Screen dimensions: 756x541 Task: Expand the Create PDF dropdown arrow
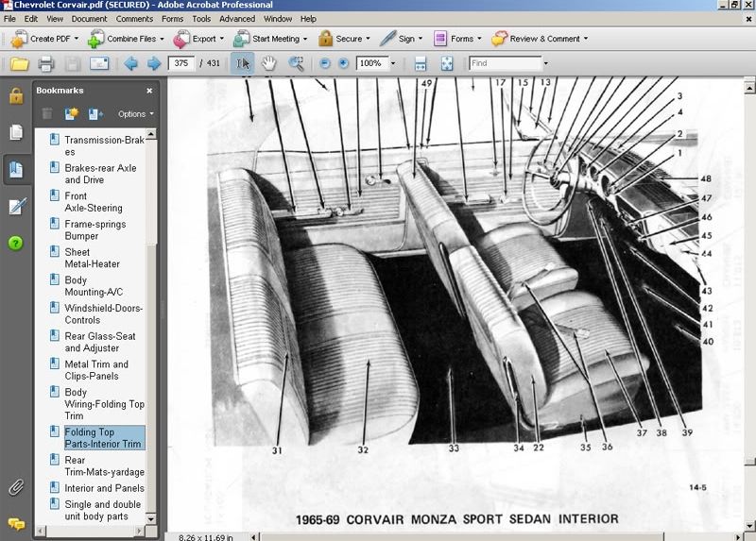(77, 39)
